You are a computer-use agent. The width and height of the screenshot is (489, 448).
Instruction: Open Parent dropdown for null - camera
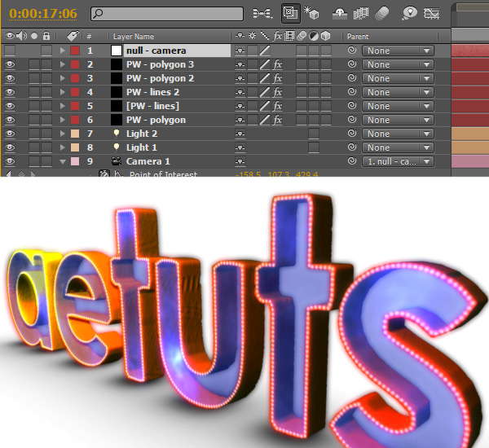click(x=398, y=51)
